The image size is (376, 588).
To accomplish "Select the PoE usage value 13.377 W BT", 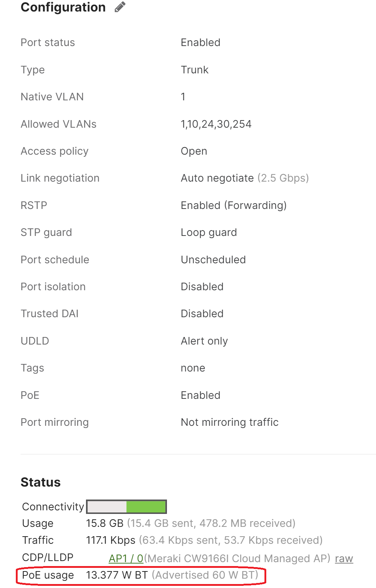I will pos(116,575).
